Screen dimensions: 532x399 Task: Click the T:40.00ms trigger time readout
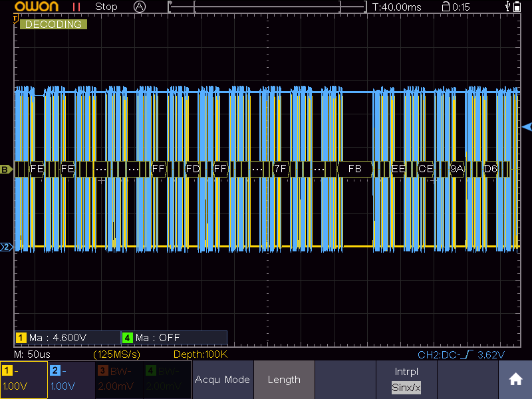coord(396,7)
